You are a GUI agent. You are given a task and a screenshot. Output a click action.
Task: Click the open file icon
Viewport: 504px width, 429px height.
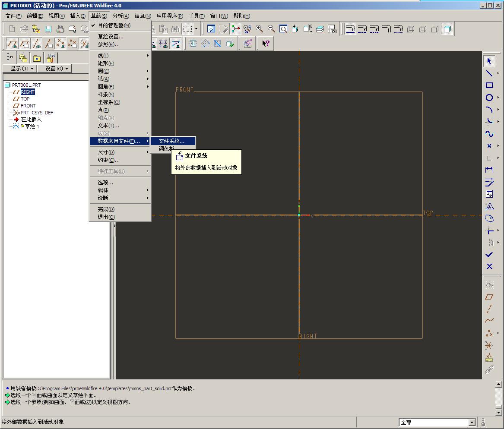[x=24, y=29]
